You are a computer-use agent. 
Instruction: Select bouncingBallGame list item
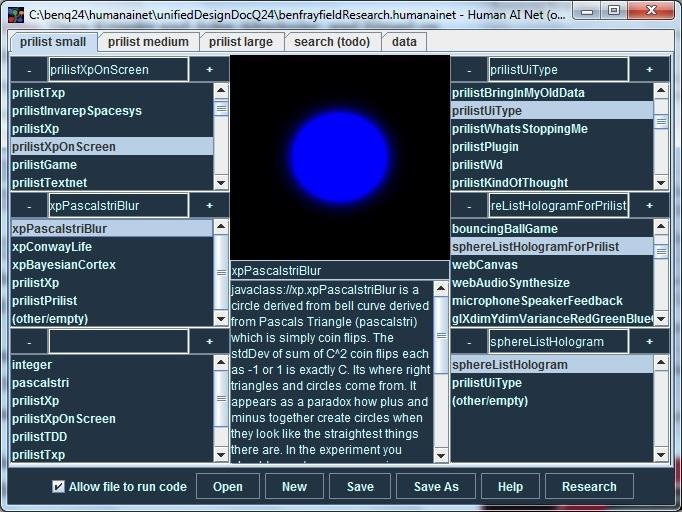pyautogui.click(x=552, y=229)
